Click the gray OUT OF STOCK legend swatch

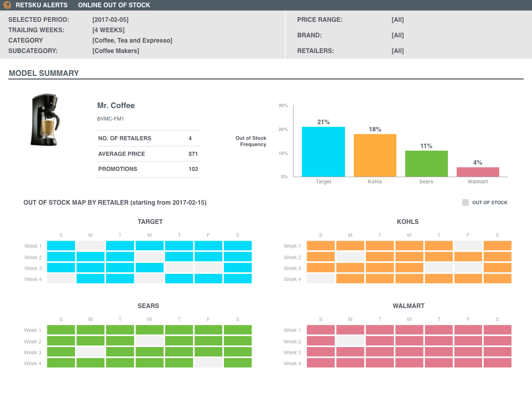465,203
